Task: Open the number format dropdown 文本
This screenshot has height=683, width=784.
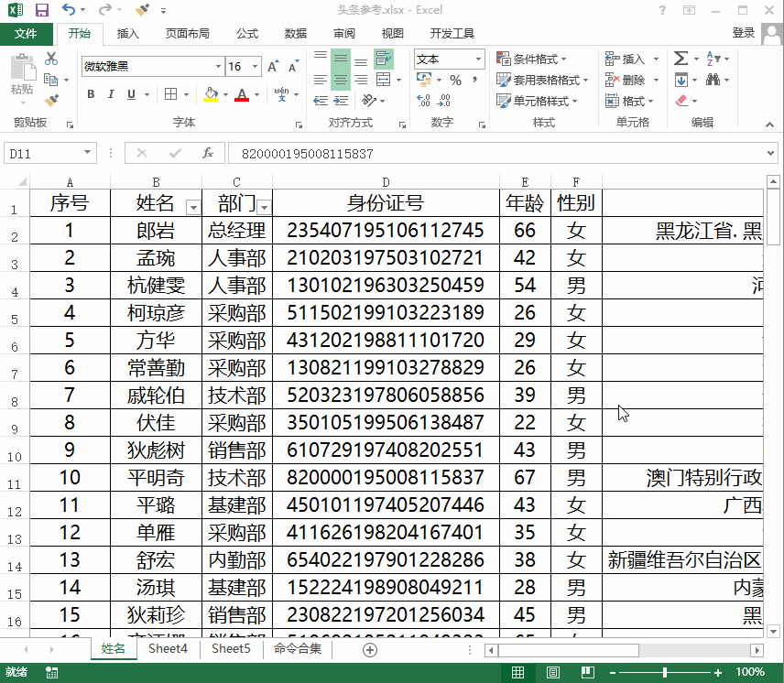Action: pyautogui.click(x=477, y=60)
